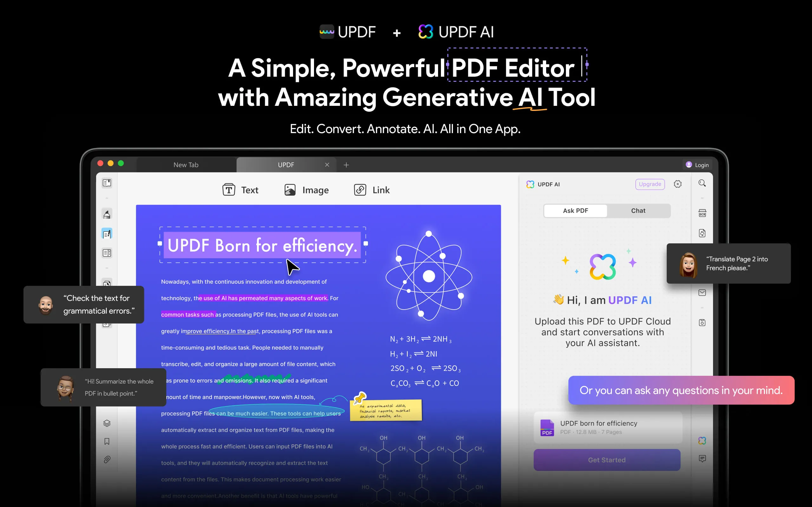Click the Upgrade button

pos(650,183)
